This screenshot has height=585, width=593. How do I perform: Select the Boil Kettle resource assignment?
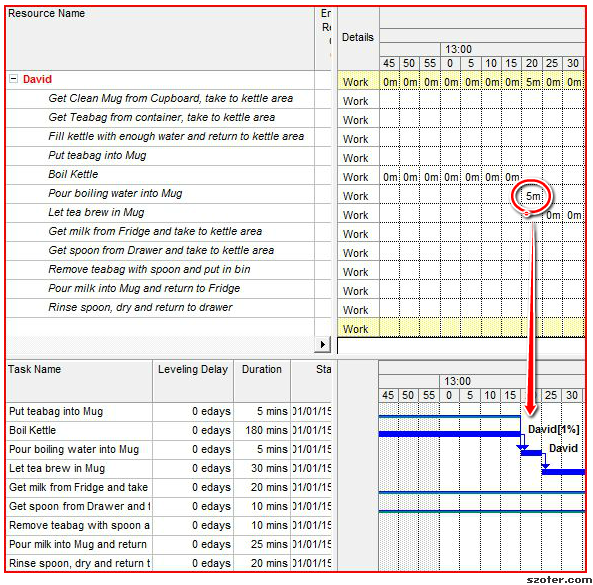[x=73, y=174]
